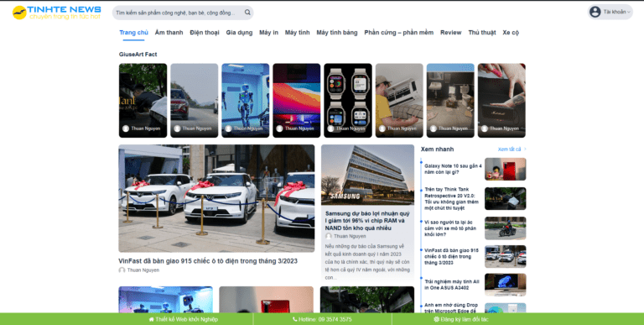
Task: Click author avatar on Apple Watch story
Action: 330,128
